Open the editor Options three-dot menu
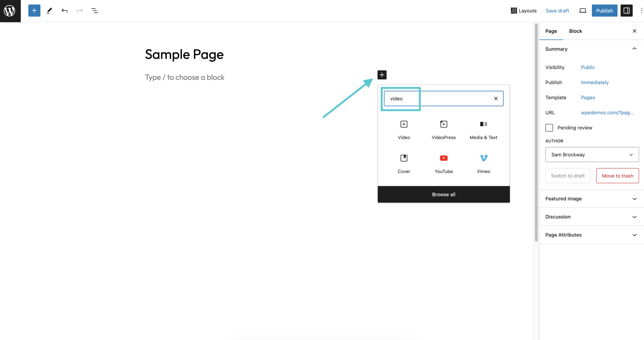The image size is (644, 340). (x=641, y=10)
